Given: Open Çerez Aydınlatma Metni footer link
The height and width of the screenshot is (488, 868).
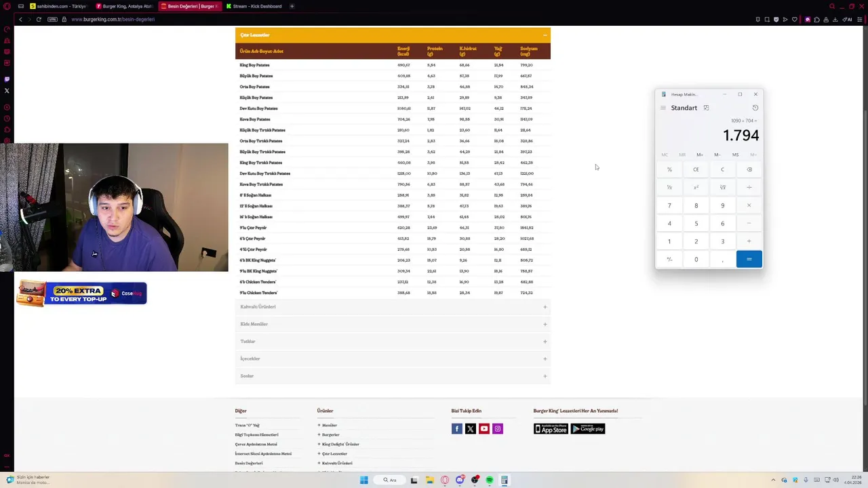Looking at the screenshot, I should [256, 444].
